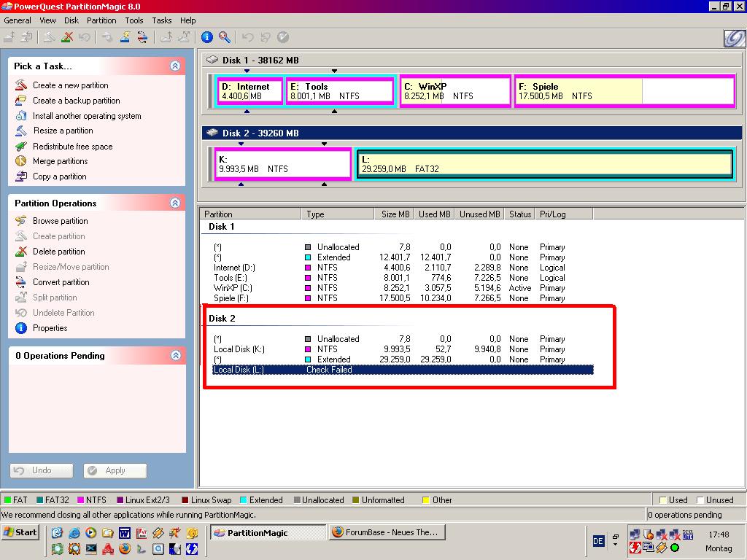This screenshot has width=747, height=560.
Task: Open the Tools menu
Action: (134, 20)
